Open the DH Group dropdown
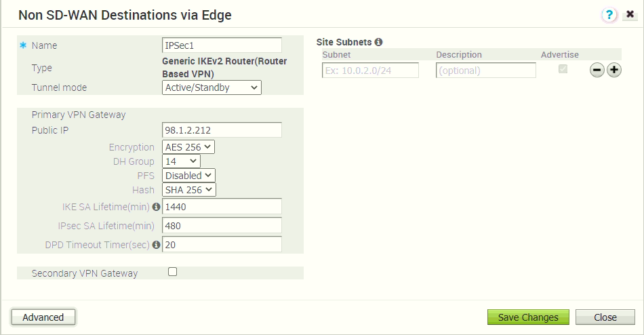 click(182, 161)
